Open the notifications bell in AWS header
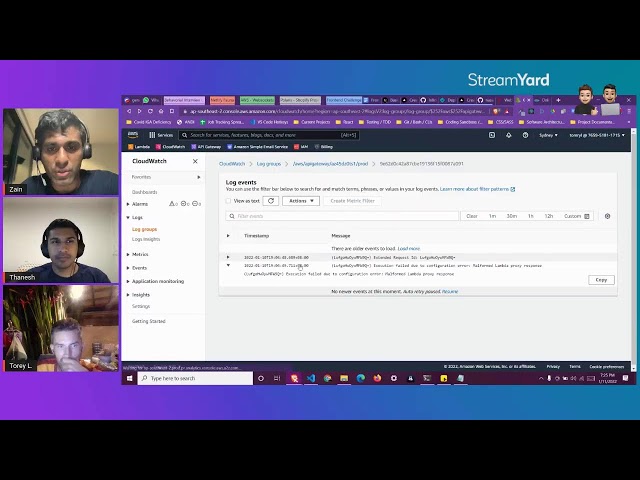Image resolution: width=640 pixels, height=480 pixels. tap(509, 135)
